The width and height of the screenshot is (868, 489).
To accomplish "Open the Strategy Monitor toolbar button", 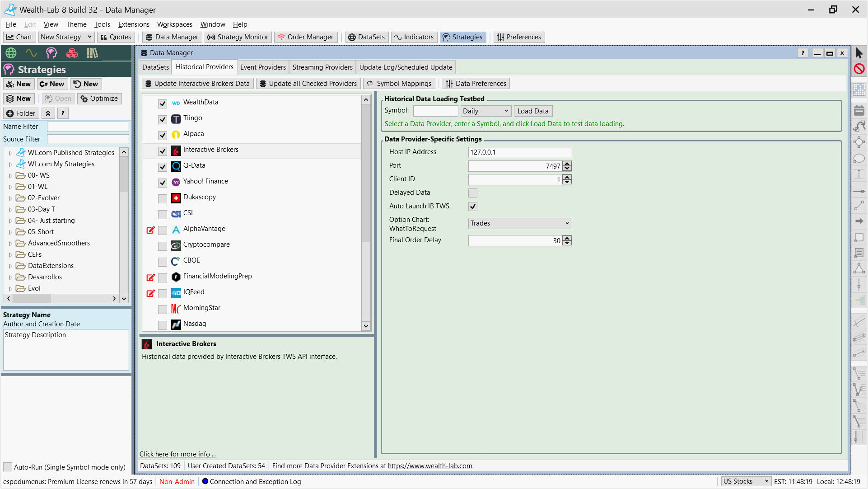I will (x=238, y=37).
